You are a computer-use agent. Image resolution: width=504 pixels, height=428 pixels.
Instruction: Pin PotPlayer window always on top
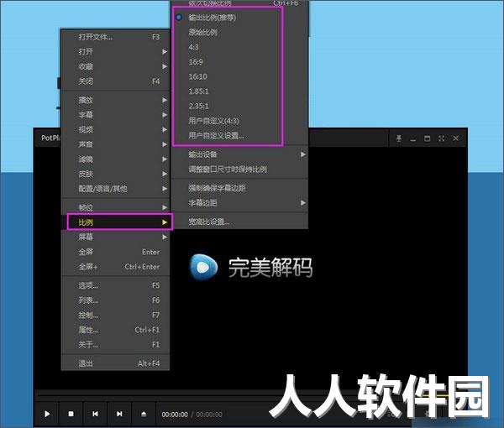[399, 138]
